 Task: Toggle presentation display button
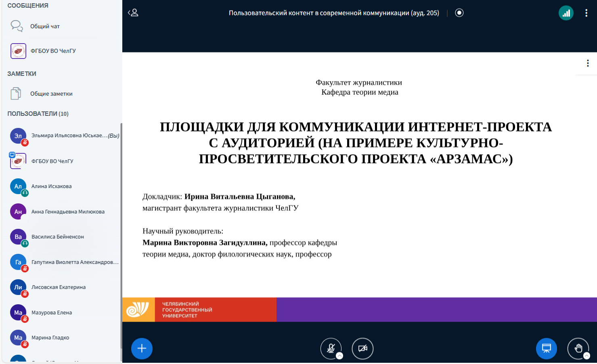point(546,348)
